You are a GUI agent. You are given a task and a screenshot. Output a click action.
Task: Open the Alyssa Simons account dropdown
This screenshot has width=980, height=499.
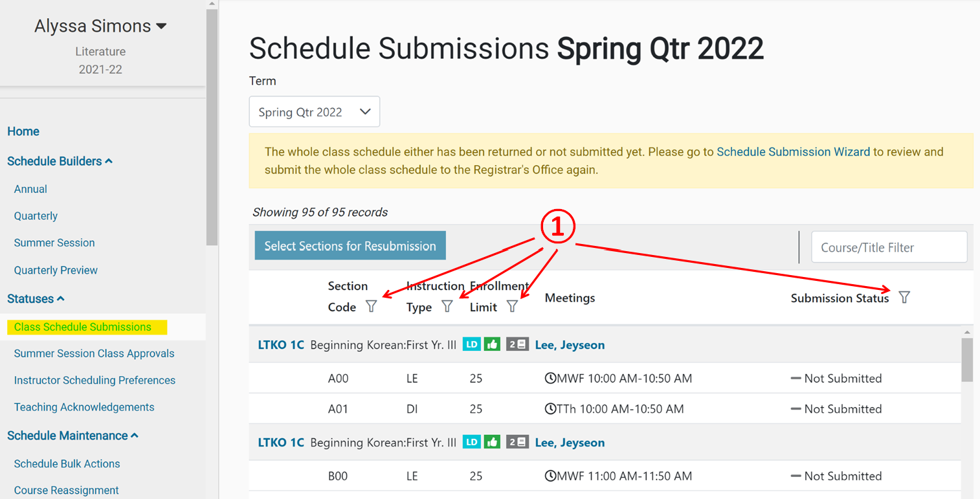100,25
